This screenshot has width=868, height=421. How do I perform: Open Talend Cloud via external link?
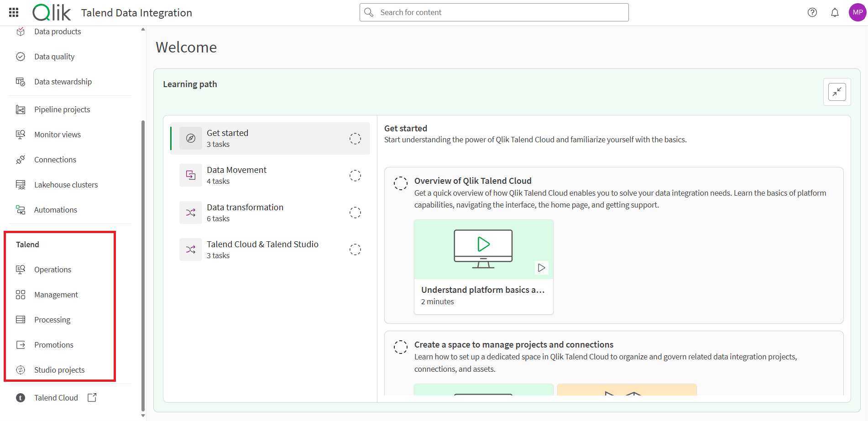(x=91, y=397)
